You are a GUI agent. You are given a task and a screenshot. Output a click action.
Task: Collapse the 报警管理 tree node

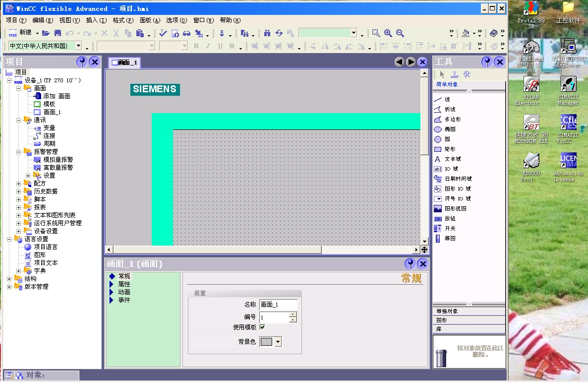(19, 152)
